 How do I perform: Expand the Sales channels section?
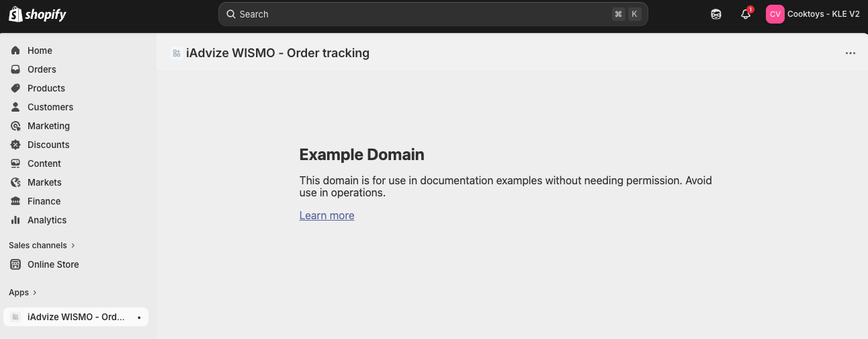point(42,246)
